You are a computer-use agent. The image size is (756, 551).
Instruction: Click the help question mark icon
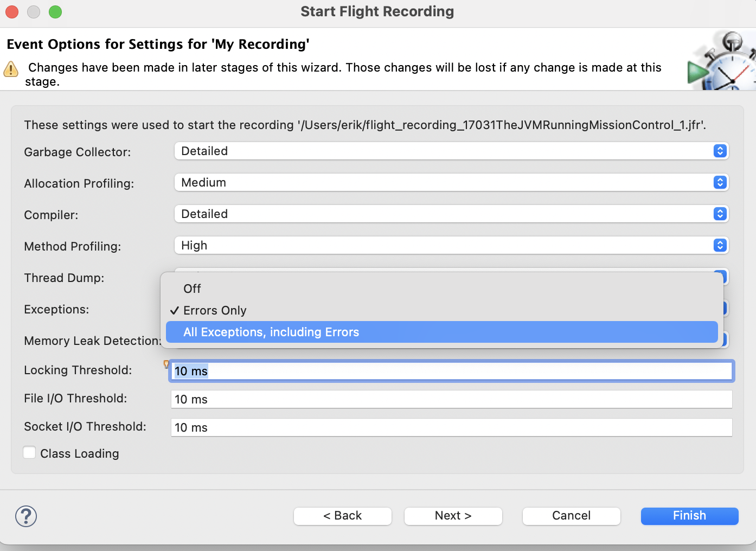point(26,516)
